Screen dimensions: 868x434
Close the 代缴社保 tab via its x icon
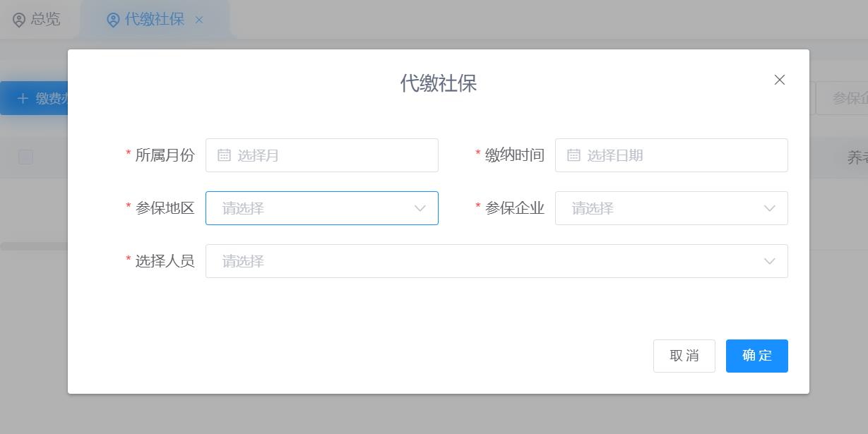(x=199, y=20)
